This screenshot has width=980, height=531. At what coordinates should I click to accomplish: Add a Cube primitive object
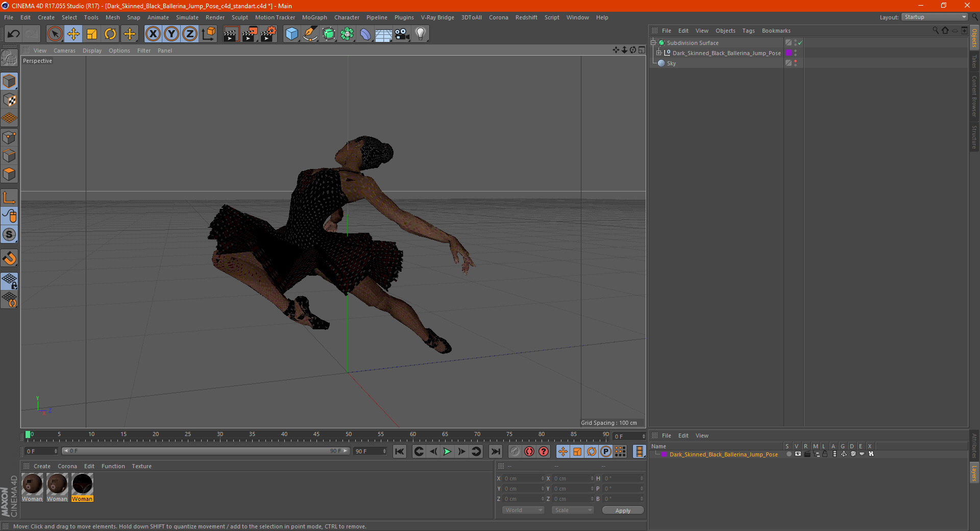291,34
